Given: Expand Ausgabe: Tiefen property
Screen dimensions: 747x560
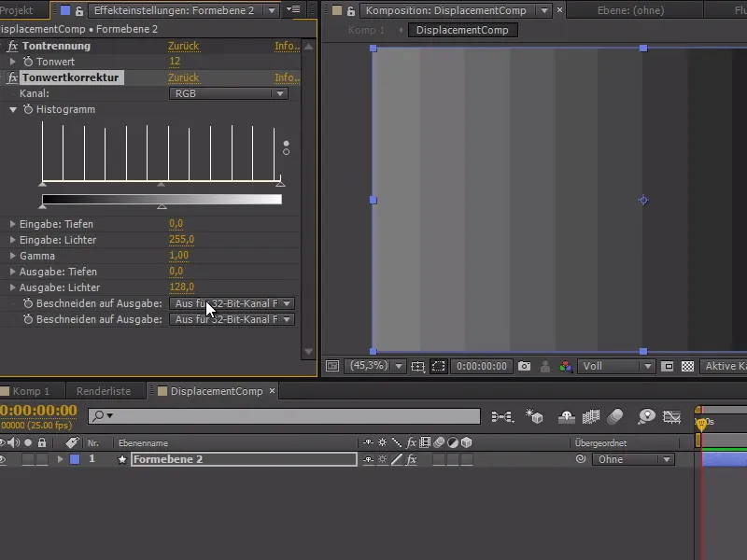Looking at the screenshot, I should click(13, 272).
